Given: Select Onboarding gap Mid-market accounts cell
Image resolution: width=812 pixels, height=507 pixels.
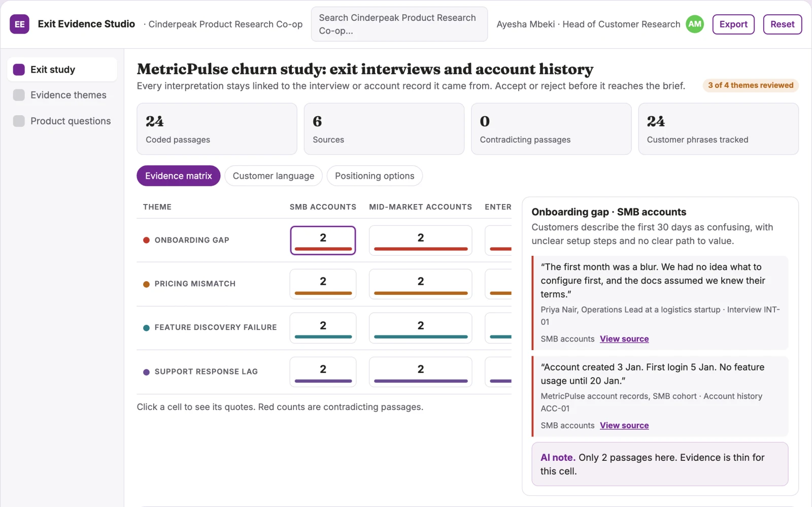Looking at the screenshot, I should point(420,240).
